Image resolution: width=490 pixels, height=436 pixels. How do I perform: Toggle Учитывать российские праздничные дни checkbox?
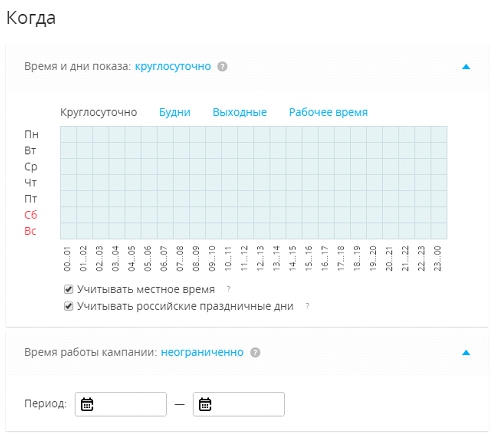click(68, 306)
